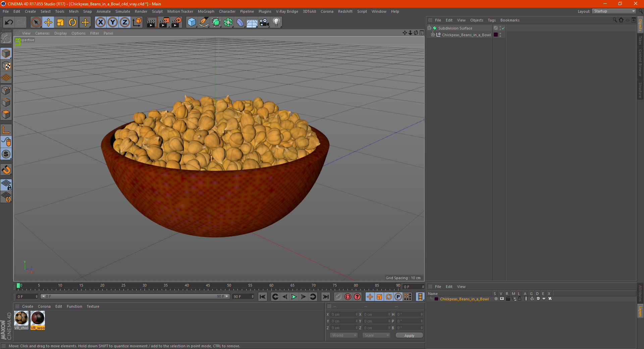
Task: Click end frame 90 F stepper
Action: click(x=253, y=297)
